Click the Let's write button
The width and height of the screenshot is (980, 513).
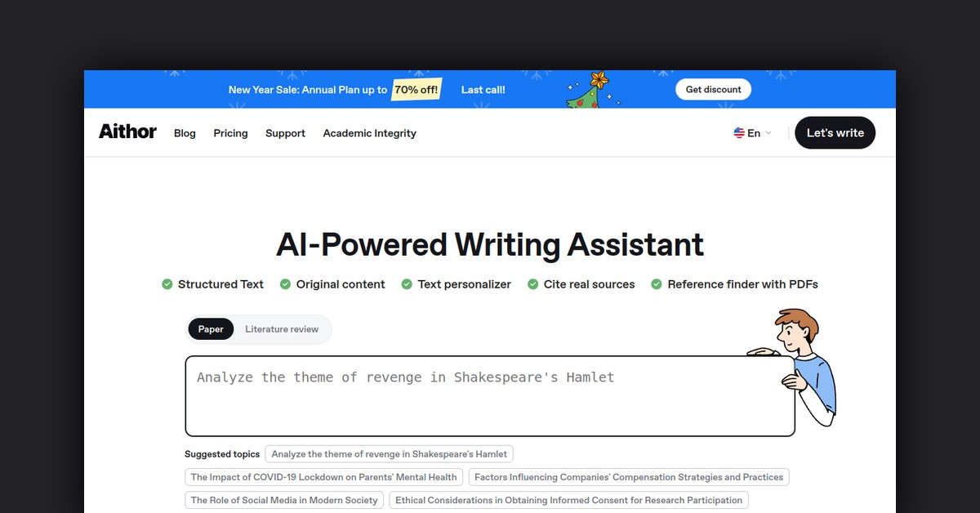coord(835,133)
